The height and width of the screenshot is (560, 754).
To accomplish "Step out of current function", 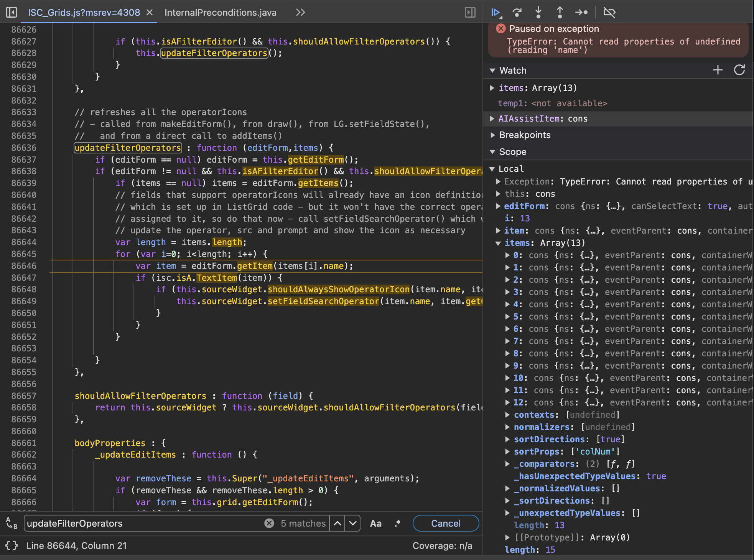I will click(560, 13).
